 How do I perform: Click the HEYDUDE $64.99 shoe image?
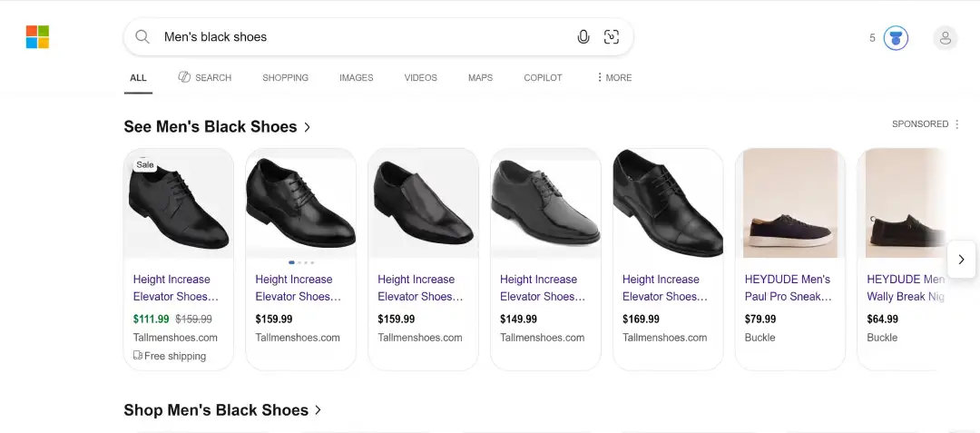(x=905, y=203)
